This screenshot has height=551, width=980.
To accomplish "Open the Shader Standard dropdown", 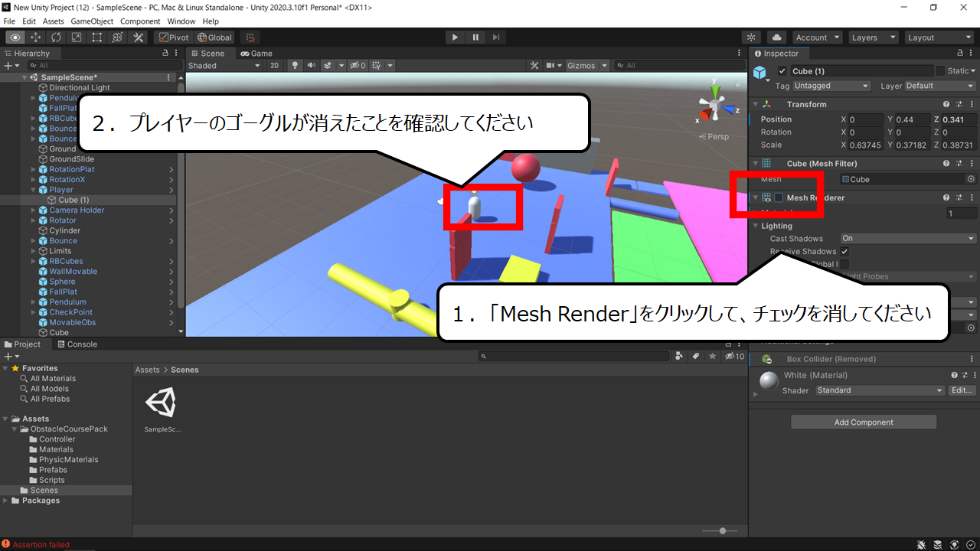I will point(880,390).
